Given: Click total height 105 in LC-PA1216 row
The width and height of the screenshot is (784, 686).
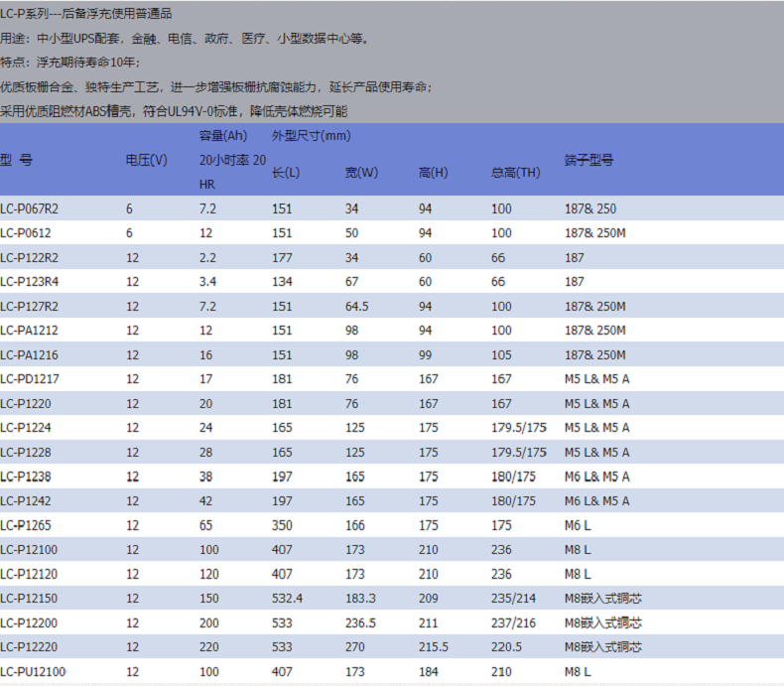Looking at the screenshot, I should point(501,355).
